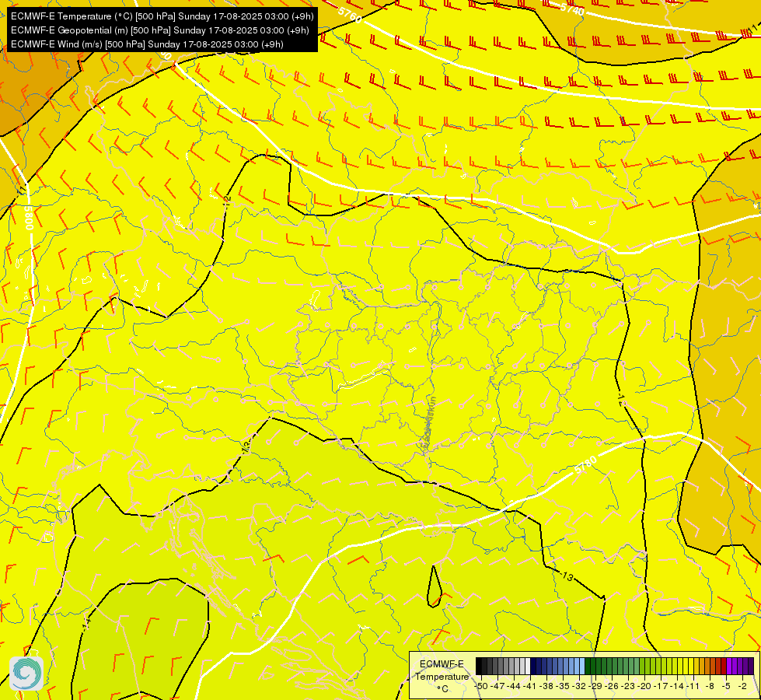
Task: Click the -32 legend tick label
Action: tap(579, 686)
